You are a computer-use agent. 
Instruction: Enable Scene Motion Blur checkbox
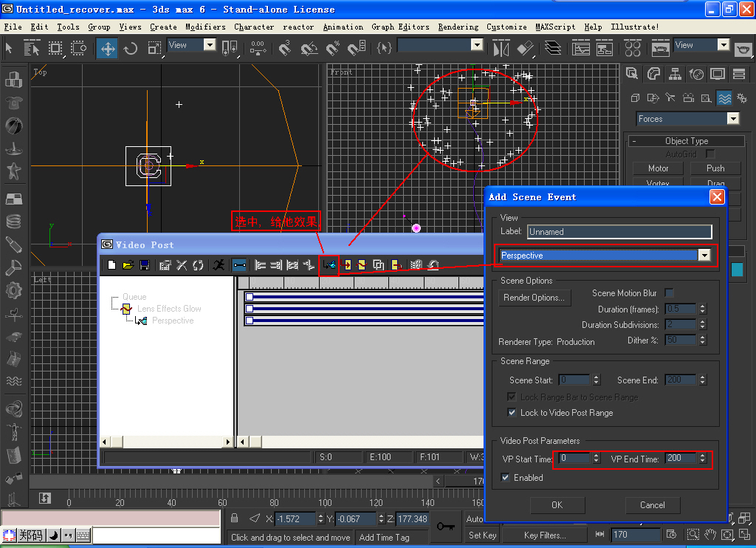coord(669,292)
